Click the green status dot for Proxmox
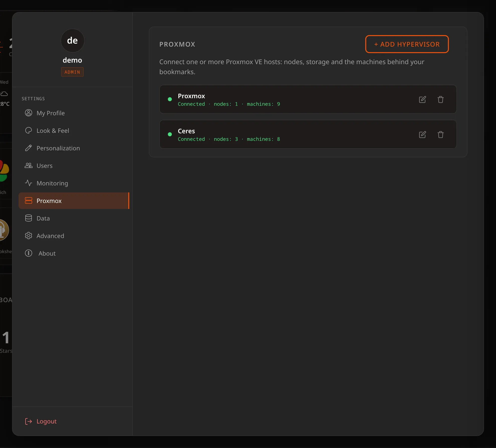Viewport: 496px width, 448px height. pos(170,99)
